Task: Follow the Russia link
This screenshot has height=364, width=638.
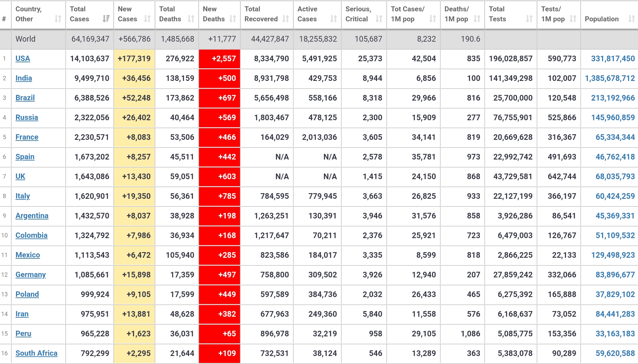Action: click(27, 118)
